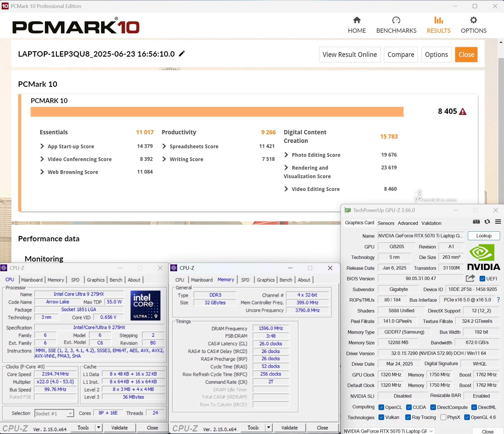Toggle the DirectCompute checkbox
504x434 pixels.
coord(433,407)
